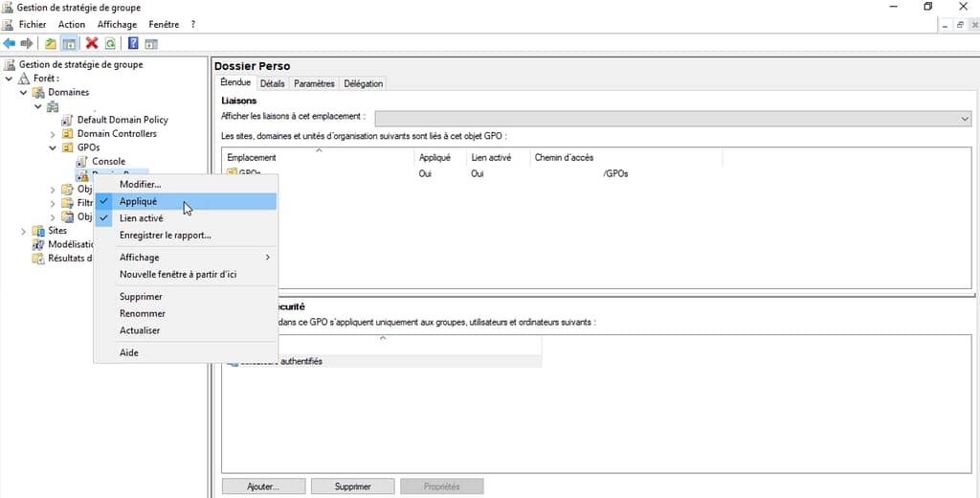
Task: Click the blue Back arrow in toolbar
Action: (x=10, y=43)
